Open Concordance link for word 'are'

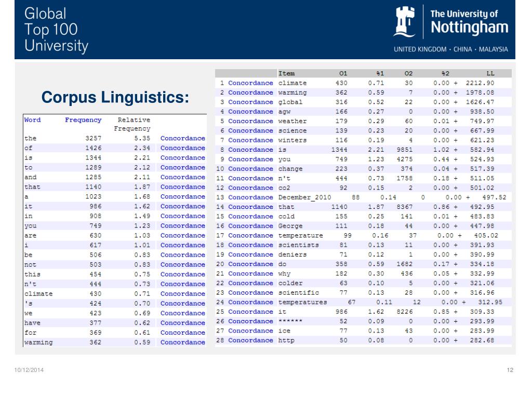coord(182,235)
